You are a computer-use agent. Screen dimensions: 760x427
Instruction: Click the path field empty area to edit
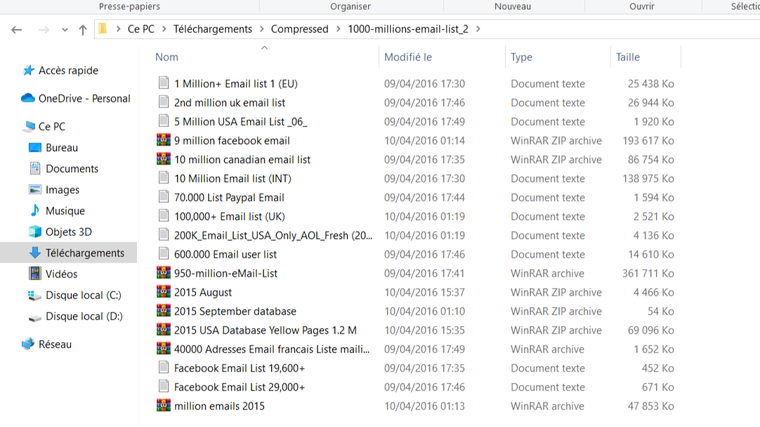click(620, 29)
